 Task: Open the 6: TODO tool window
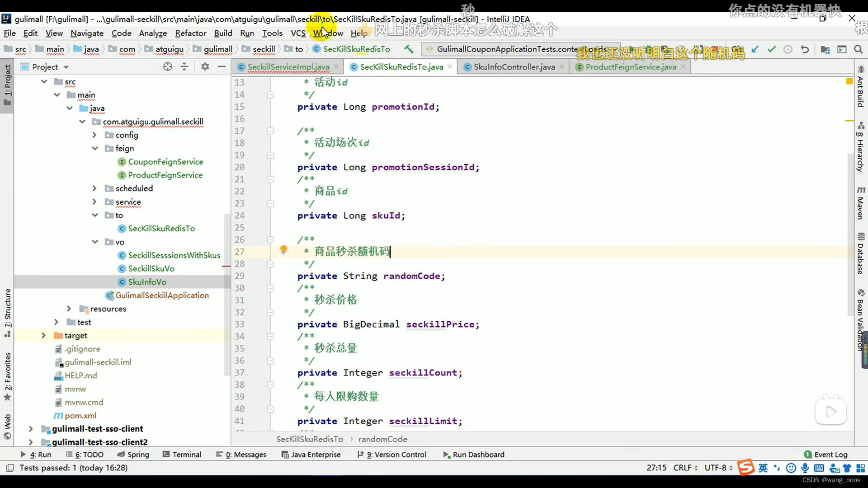point(85,455)
